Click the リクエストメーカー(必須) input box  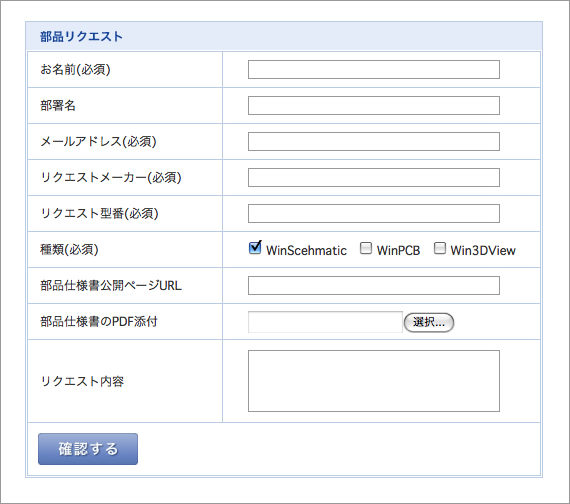pyautogui.click(x=374, y=177)
